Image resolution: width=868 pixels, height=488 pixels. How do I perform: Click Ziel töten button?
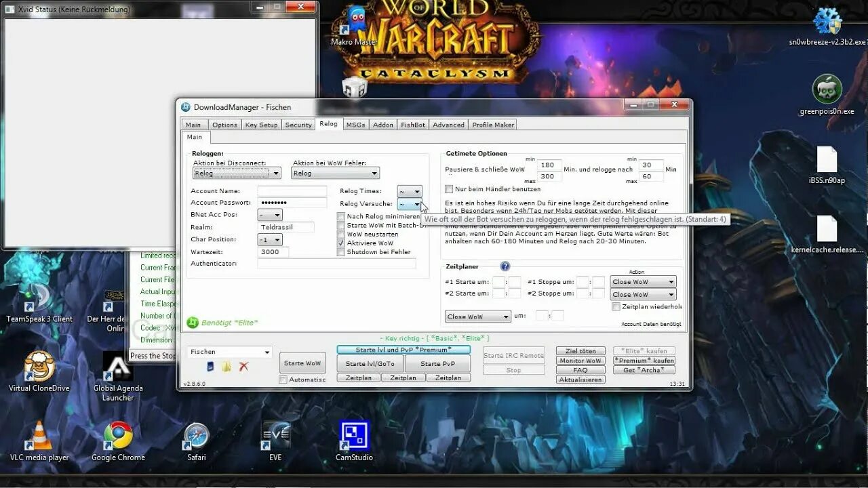pyautogui.click(x=580, y=351)
